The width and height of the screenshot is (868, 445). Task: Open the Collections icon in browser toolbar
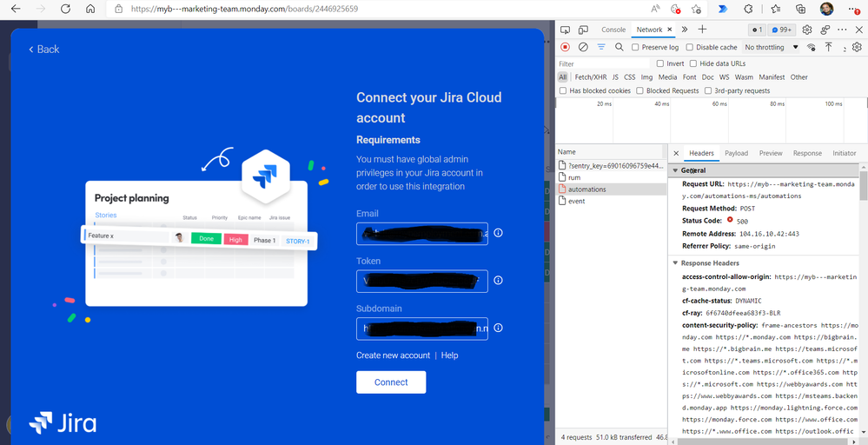(x=800, y=9)
